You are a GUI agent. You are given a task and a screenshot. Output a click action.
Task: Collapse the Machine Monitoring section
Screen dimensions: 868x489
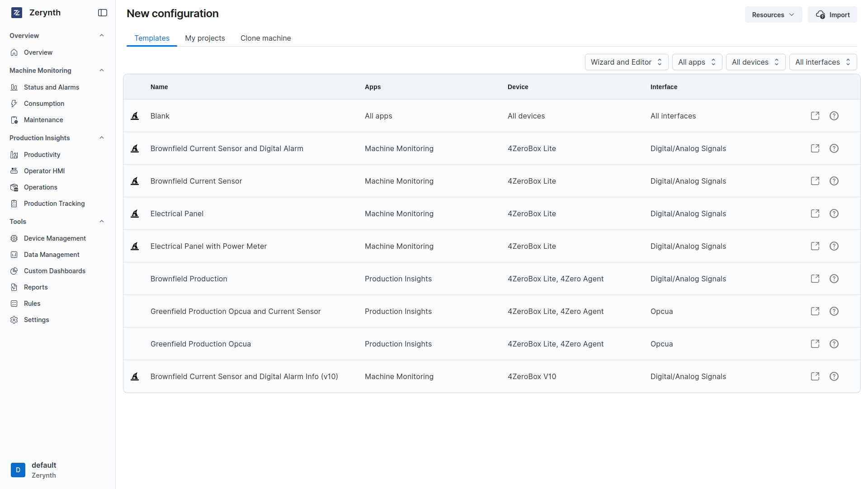click(x=102, y=71)
